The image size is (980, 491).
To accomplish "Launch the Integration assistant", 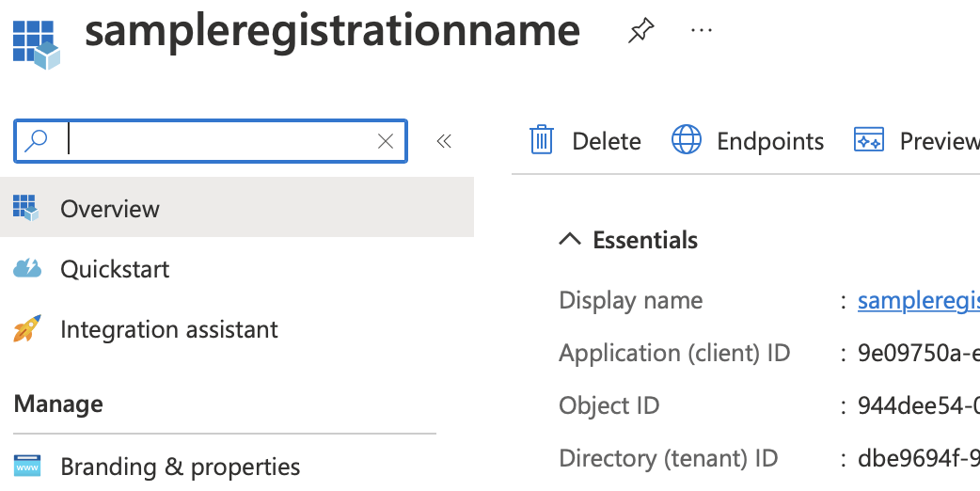I will pos(169,329).
